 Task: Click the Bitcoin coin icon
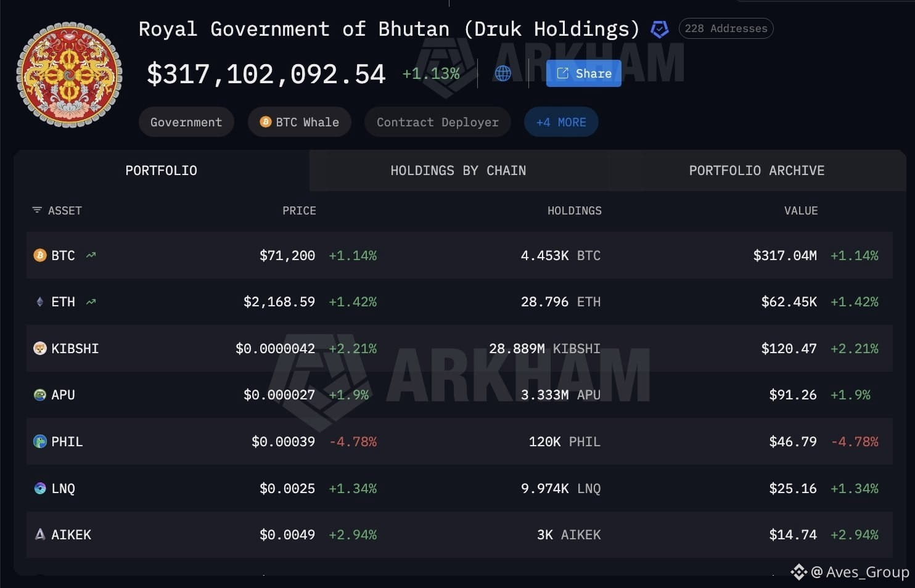click(40, 255)
